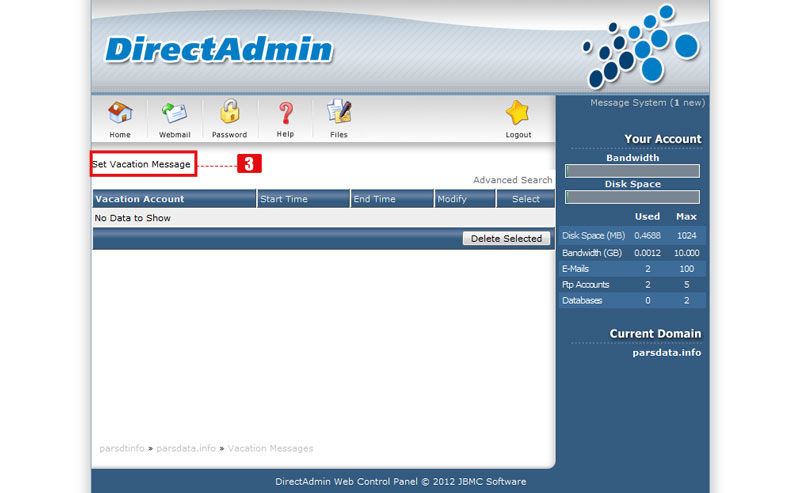Sort by the End Time column
Screen dimensions: 800x493
click(374, 199)
